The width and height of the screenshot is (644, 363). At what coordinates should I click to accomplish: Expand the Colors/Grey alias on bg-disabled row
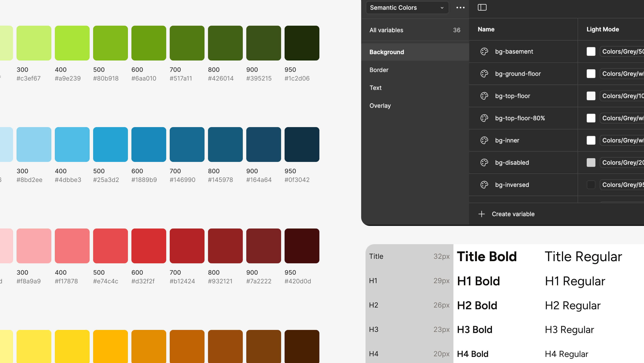click(622, 163)
